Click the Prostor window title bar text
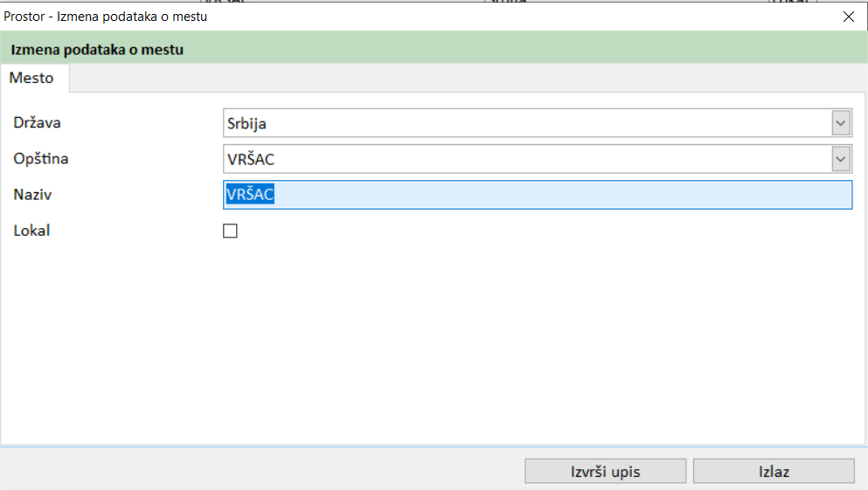Screen dimensions: 868x490 coord(106,16)
